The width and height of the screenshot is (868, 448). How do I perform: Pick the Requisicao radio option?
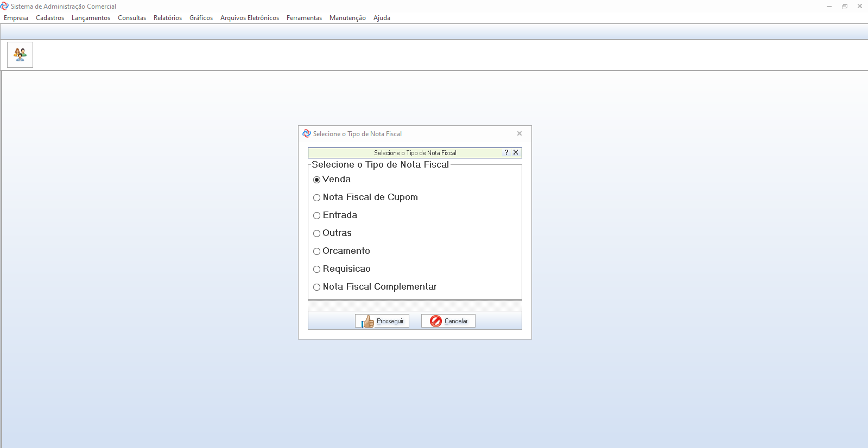317,269
